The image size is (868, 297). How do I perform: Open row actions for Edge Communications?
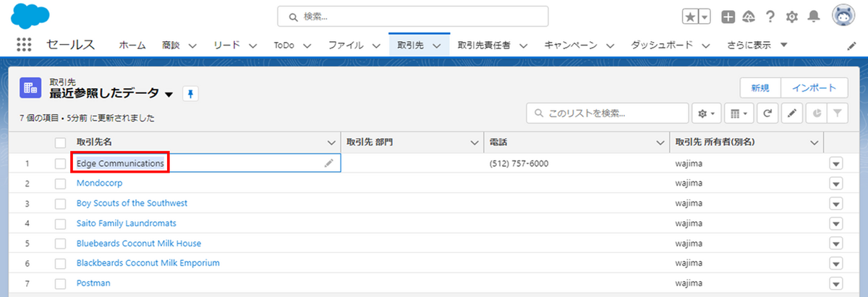click(836, 164)
